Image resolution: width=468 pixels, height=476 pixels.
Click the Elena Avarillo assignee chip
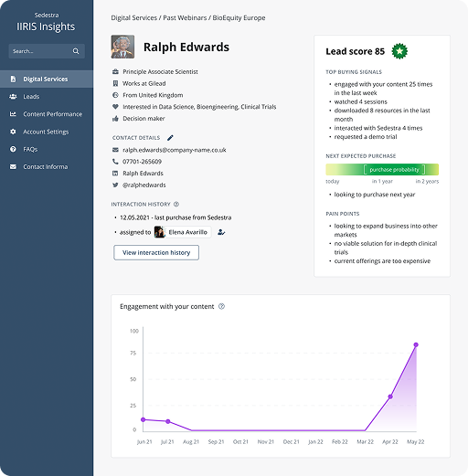[x=182, y=232]
